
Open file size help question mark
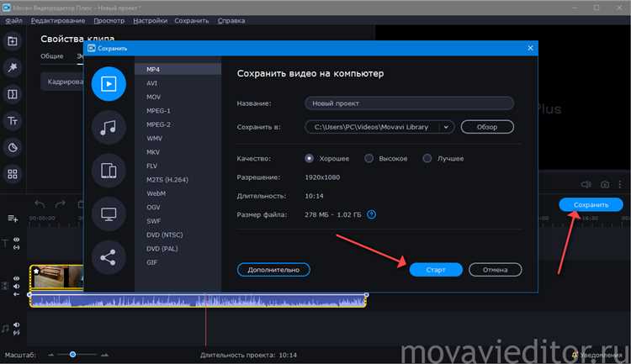point(371,214)
